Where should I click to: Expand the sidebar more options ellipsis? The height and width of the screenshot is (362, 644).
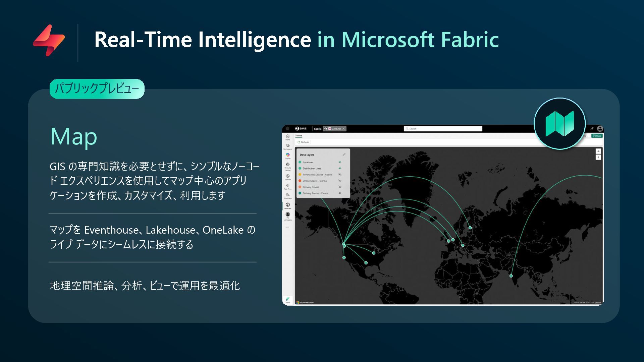(x=287, y=227)
